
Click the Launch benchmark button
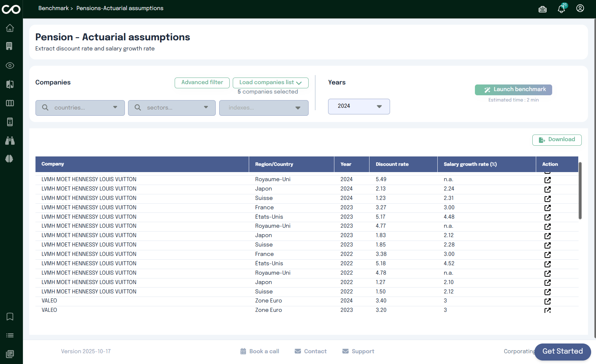tap(513, 90)
